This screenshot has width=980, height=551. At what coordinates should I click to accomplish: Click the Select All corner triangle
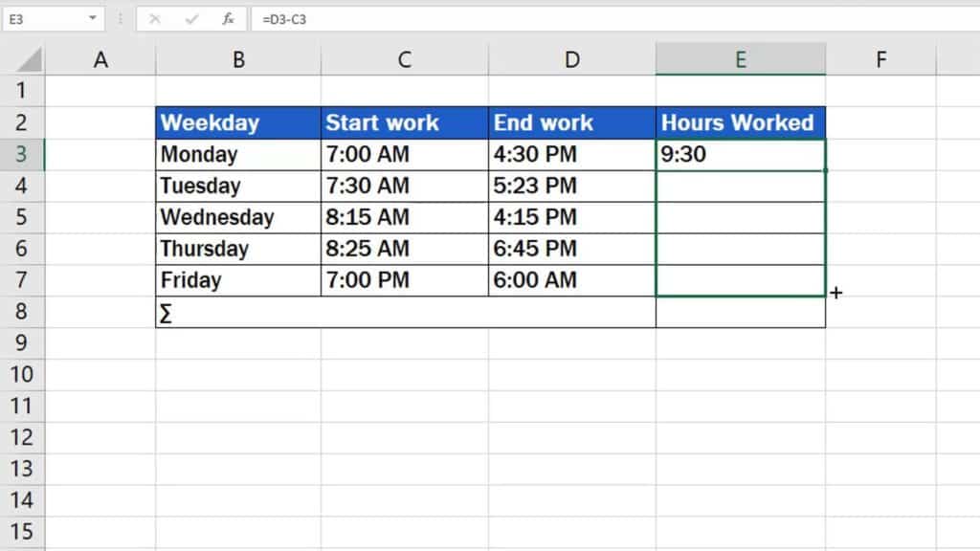click(29, 60)
